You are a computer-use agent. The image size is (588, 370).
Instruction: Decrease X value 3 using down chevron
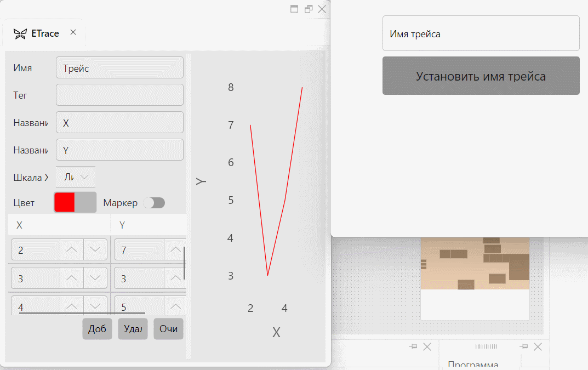95,278
